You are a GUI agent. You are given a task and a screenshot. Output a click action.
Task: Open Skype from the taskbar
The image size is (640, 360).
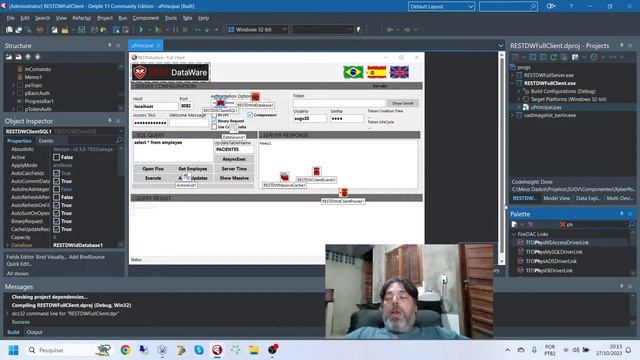(x=199, y=350)
